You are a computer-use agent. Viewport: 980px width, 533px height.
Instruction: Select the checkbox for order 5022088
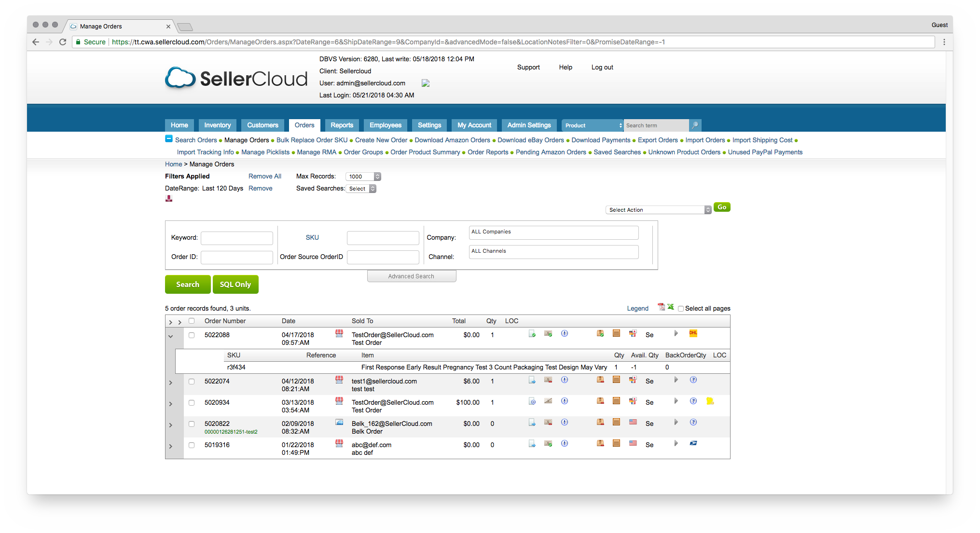pyautogui.click(x=192, y=335)
